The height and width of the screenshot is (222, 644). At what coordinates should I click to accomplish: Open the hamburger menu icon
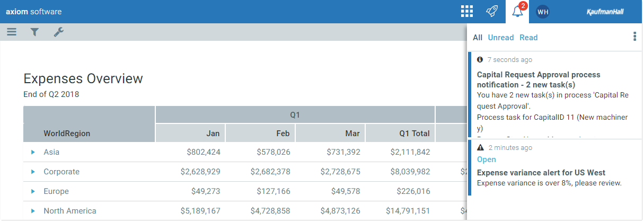click(12, 32)
